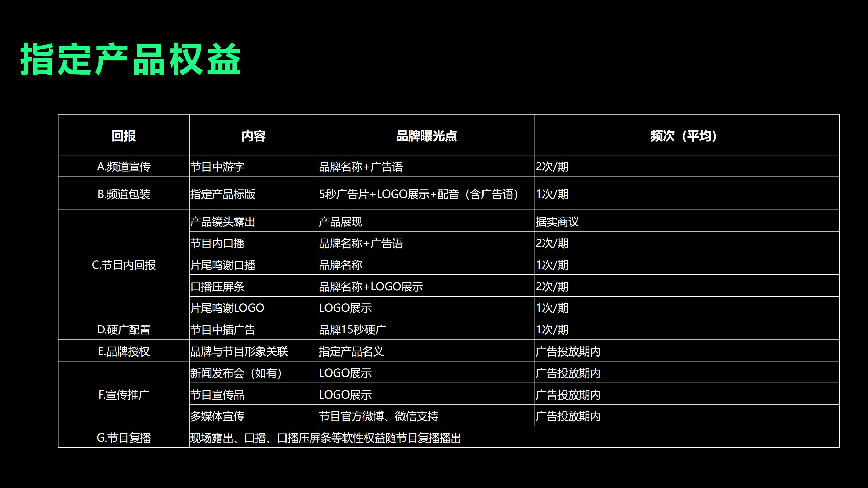Select LOGO展示 in the 片尾鸣谢LOGO row
The image size is (868, 488).
426,307
